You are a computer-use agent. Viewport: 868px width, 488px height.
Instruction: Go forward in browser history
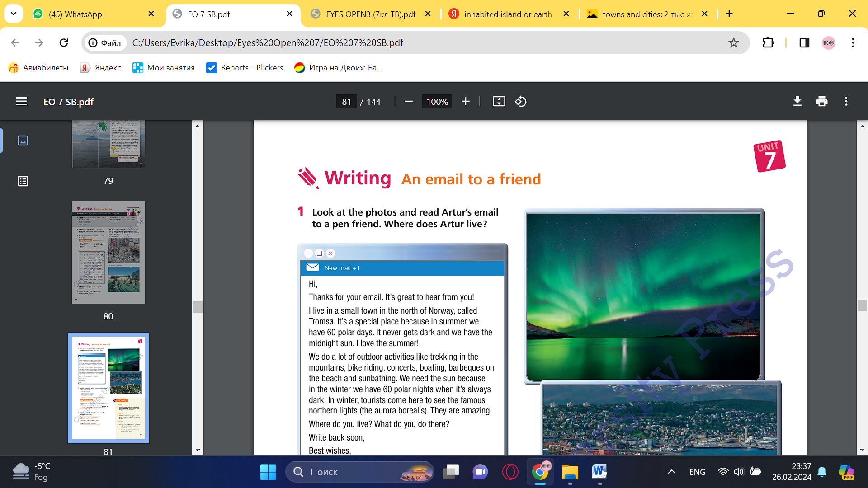[x=39, y=42]
